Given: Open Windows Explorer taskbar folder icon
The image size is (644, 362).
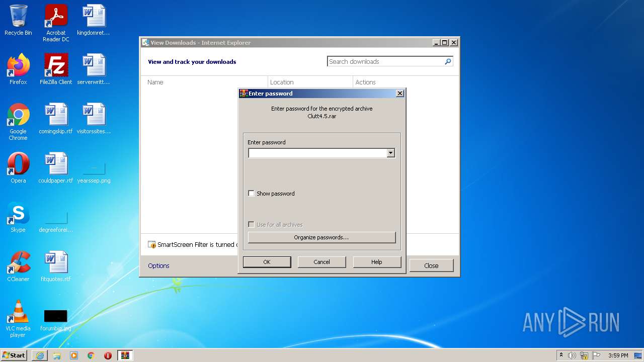Looking at the screenshot, I should pyautogui.click(x=57, y=355).
